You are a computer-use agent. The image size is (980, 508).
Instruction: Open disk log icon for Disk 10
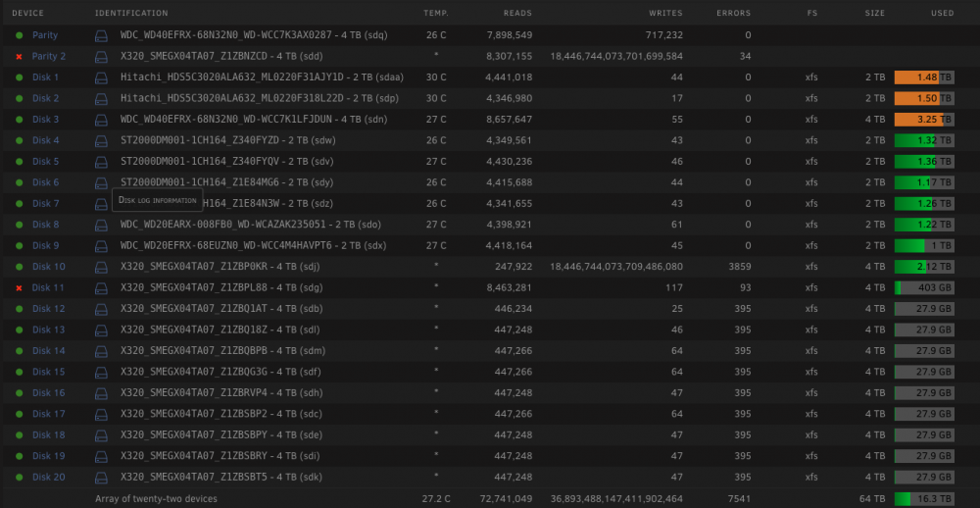(x=101, y=267)
